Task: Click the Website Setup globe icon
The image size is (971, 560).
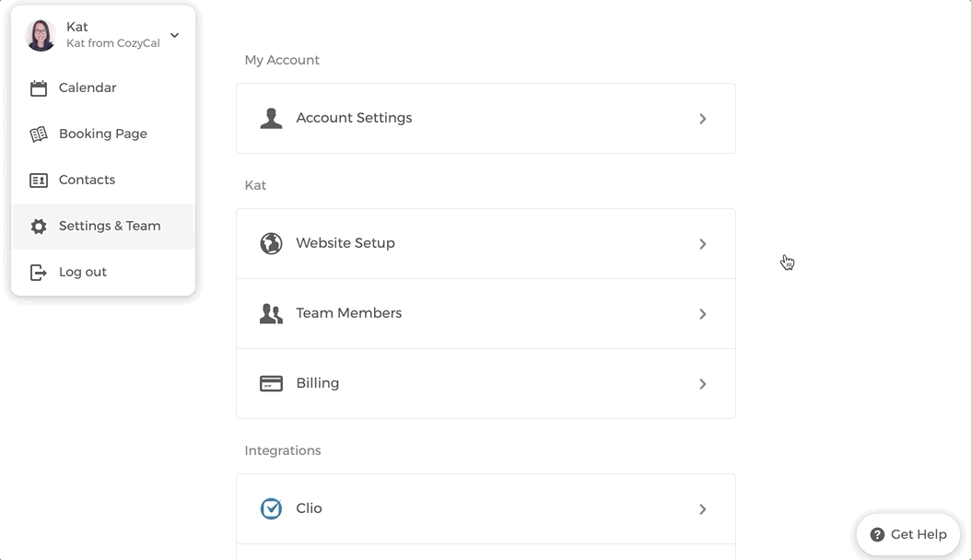Action: [x=271, y=244]
